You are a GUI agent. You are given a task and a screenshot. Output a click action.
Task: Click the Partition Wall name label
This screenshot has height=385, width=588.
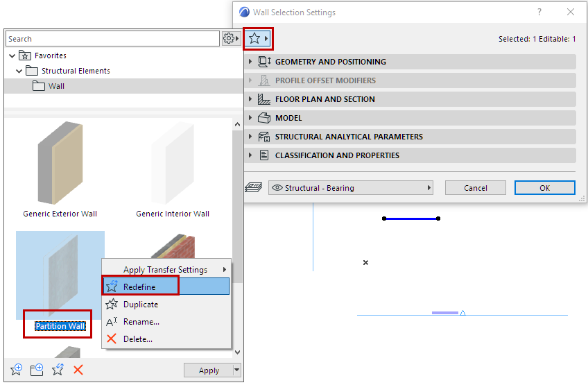pyautogui.click(x=60, y=326)
